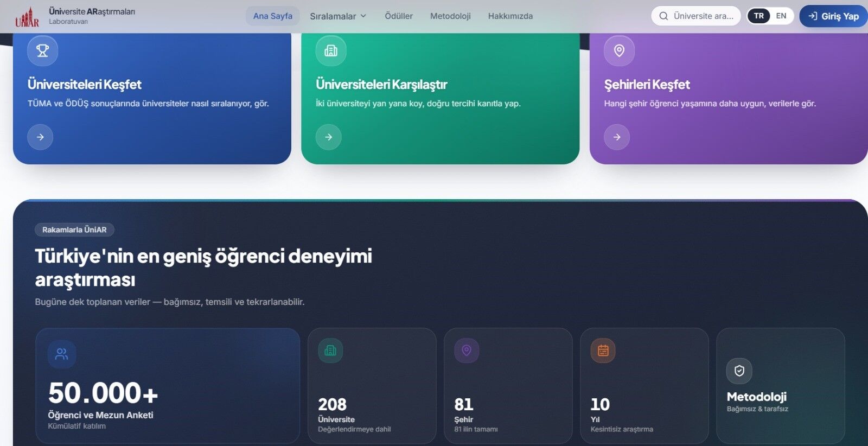
Task: Click the arrow on the purple Şehirleri Keşfet card
Action: [617, 137]
